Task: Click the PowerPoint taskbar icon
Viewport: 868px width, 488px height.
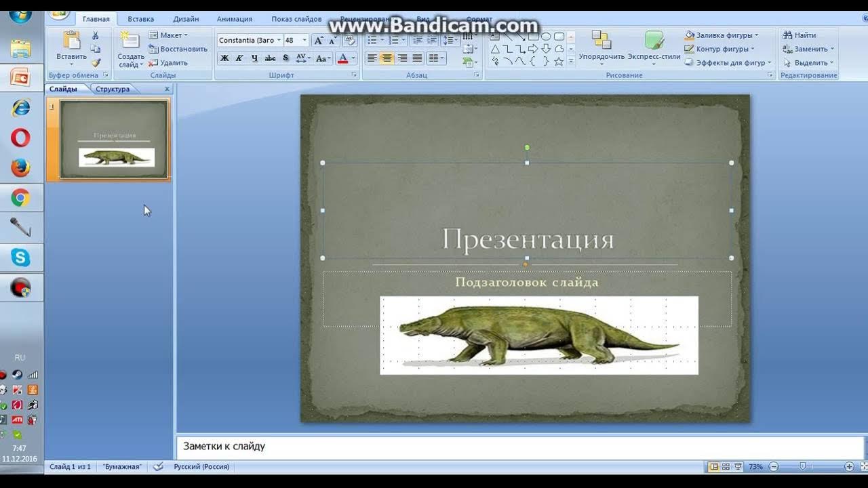Action: click(x=20, y=77)
